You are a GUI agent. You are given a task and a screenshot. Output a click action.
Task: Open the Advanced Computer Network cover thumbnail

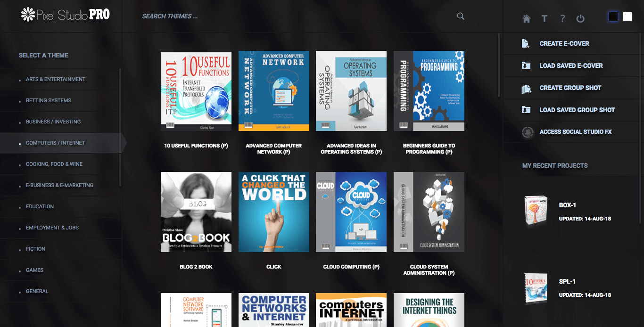274,91
